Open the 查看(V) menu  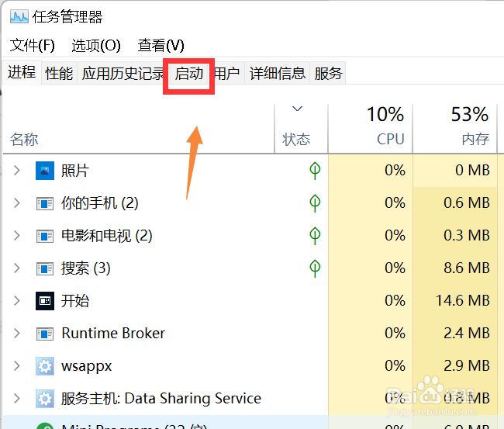pyautogui.click(x=161, y=45)
